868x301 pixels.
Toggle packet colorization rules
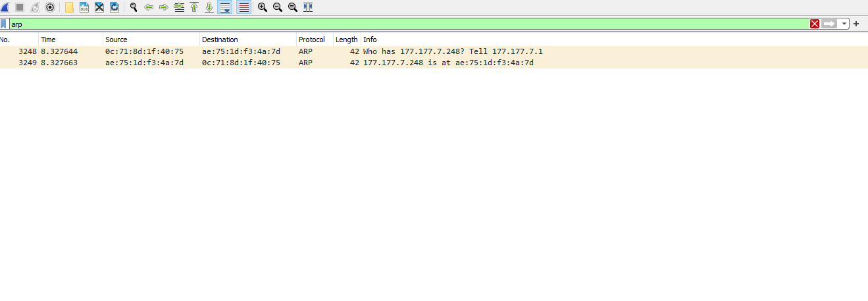pos(243,7)
